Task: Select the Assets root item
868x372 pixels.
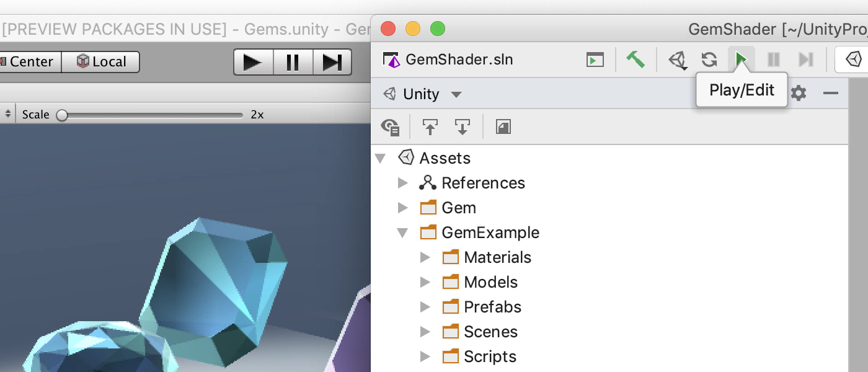Action: coord(434,158)
